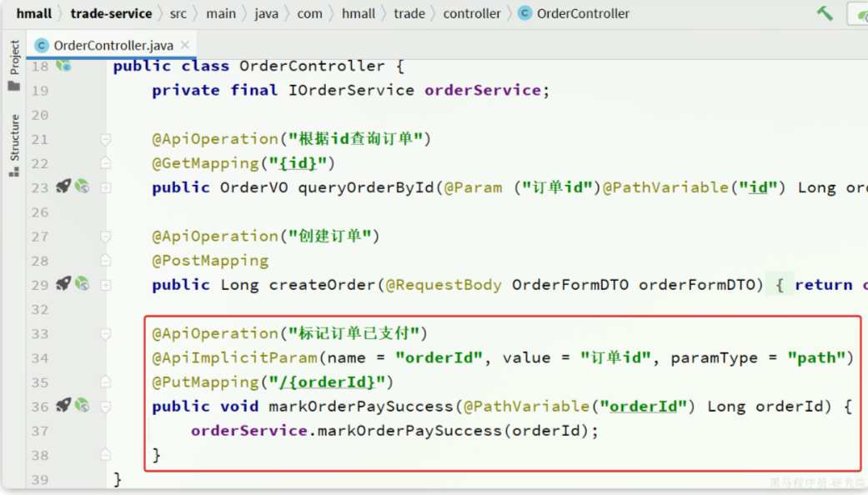This screenshot has height=495, width=868.
Task: Click the rocket gutter icon on line 36
Action: (x=63, y=406)
